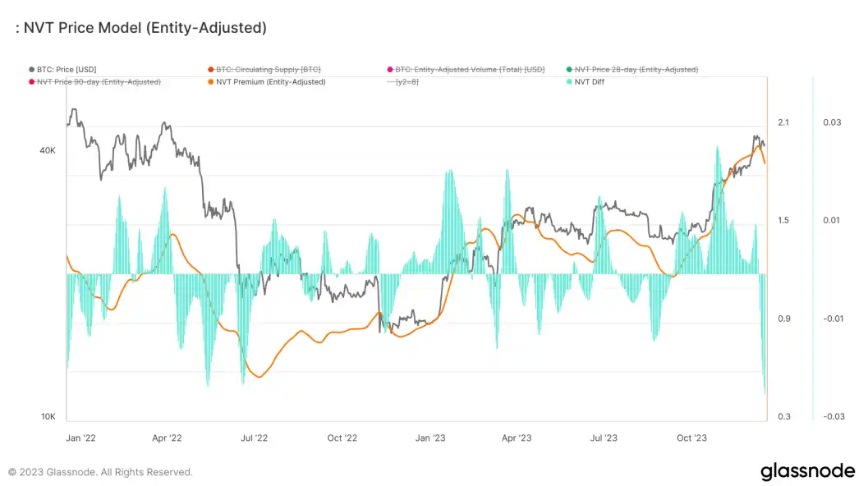
Task: Click the orange dot beside NVT Premium
Action: [210, 82]
